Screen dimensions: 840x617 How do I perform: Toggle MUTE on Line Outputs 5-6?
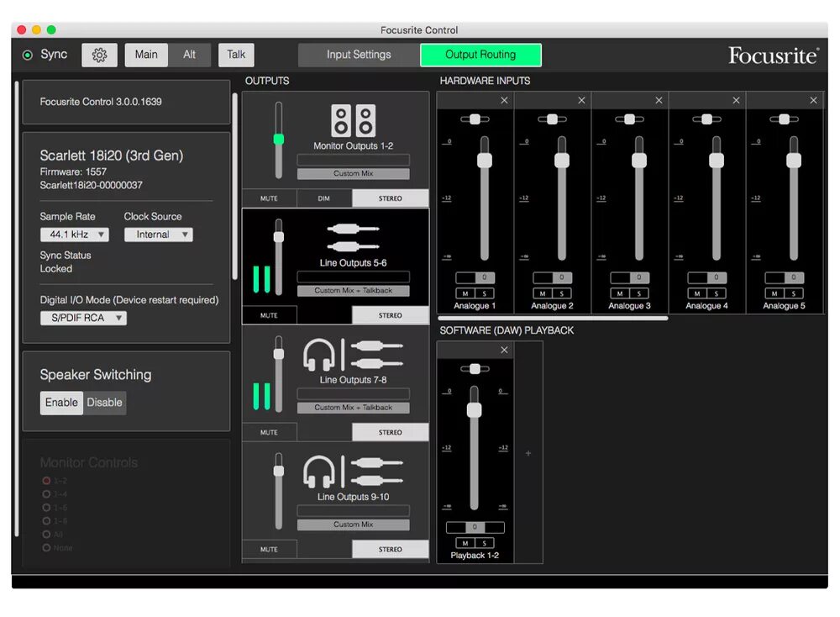click(269, 315)
